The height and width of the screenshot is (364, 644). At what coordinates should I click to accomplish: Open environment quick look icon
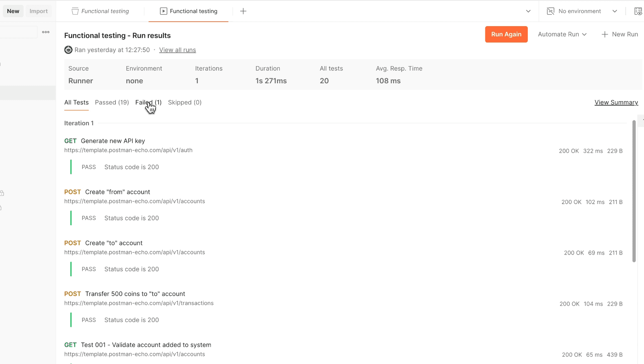coord(638,11)
